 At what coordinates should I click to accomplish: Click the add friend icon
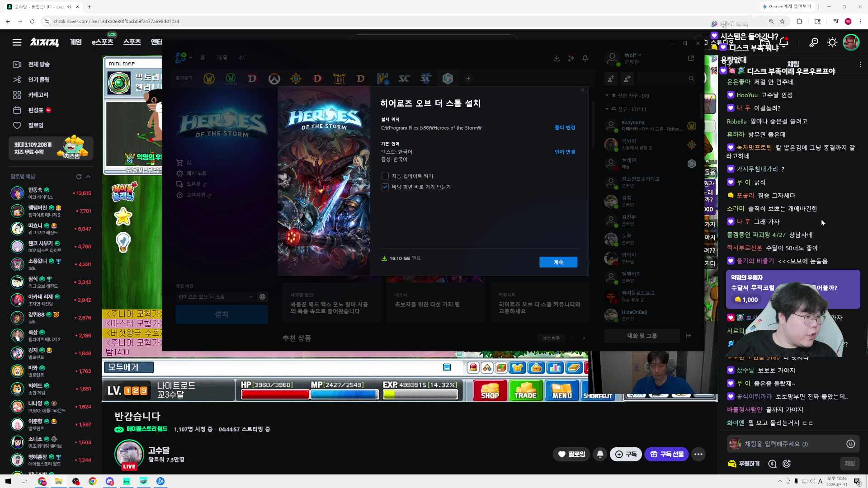pyautogui.click(x=611, y=79)
